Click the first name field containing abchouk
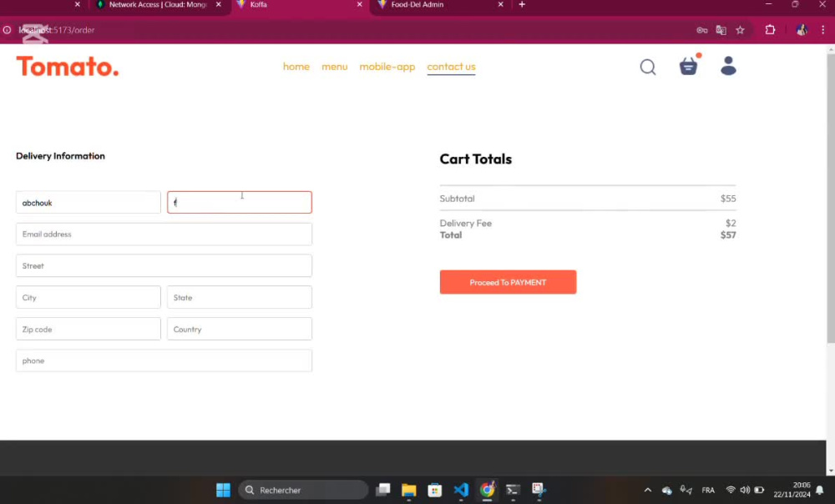The height and width of the screenshot is (504, 835). coord(89,202)
